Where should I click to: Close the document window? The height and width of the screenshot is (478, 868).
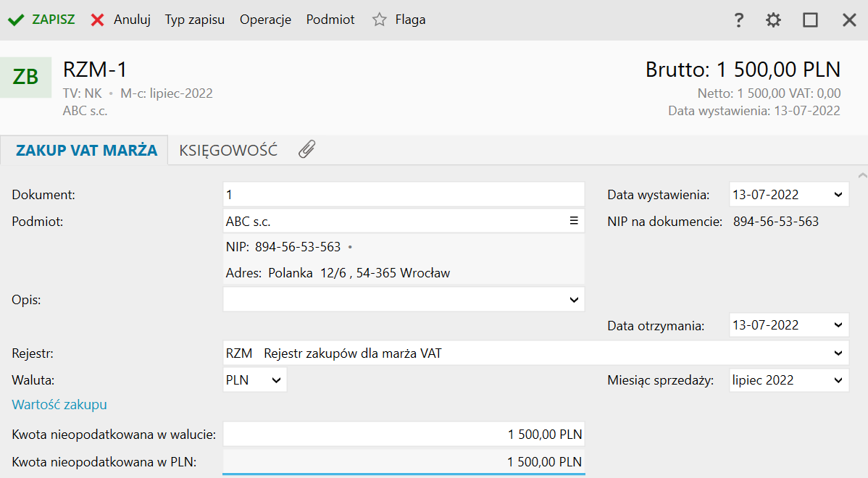(x=849, y=20)
